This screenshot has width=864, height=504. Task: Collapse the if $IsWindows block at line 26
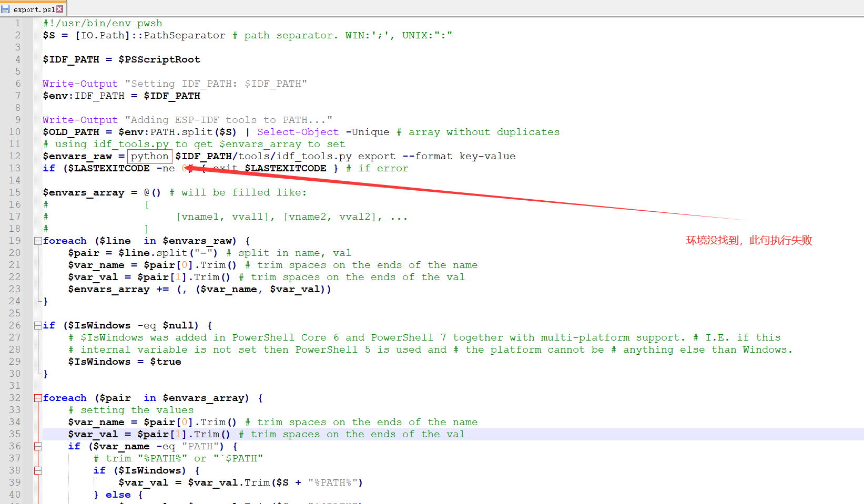tap(38, 325)
